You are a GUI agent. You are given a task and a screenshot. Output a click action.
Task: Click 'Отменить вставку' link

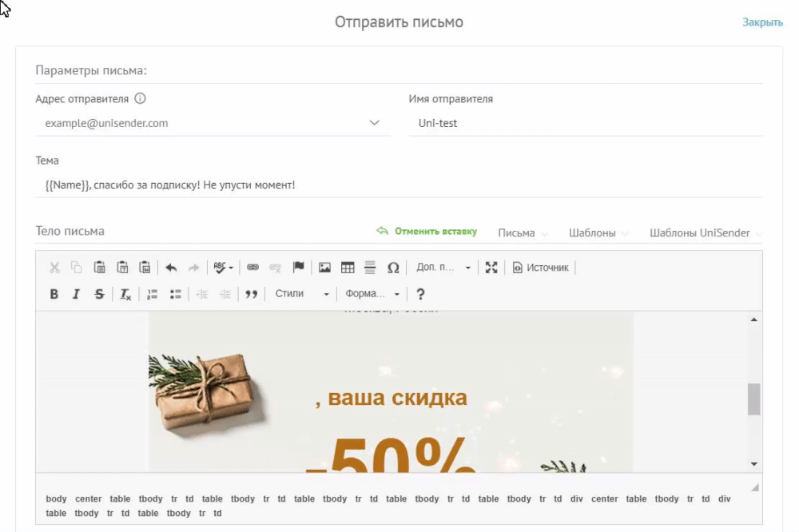(427, 232)
